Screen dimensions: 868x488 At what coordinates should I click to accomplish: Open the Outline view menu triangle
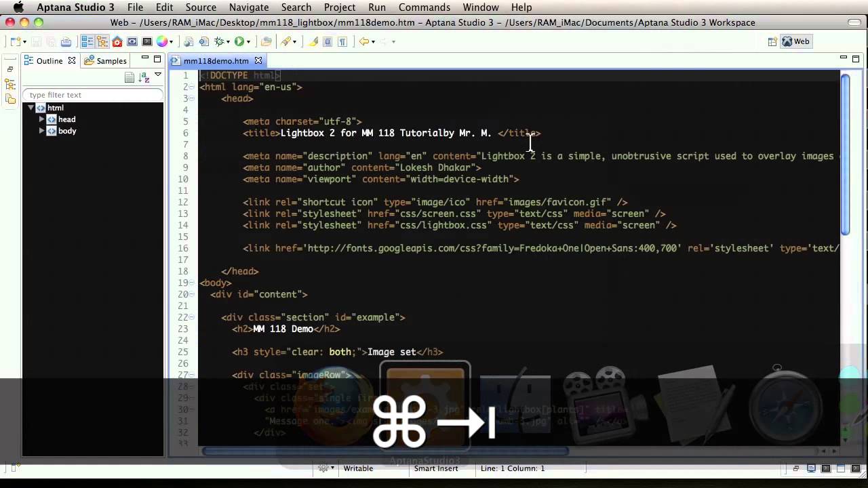point(158,75)
